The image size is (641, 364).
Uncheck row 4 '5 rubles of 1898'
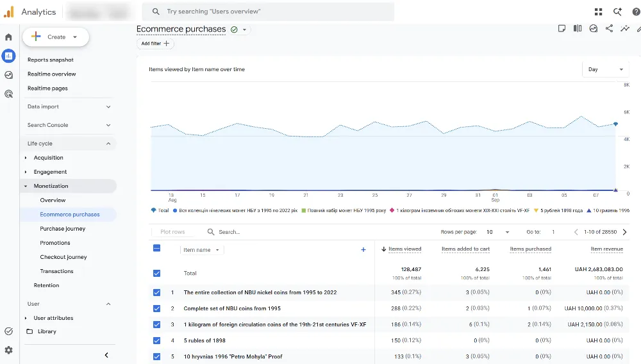[x=156, y=340]
